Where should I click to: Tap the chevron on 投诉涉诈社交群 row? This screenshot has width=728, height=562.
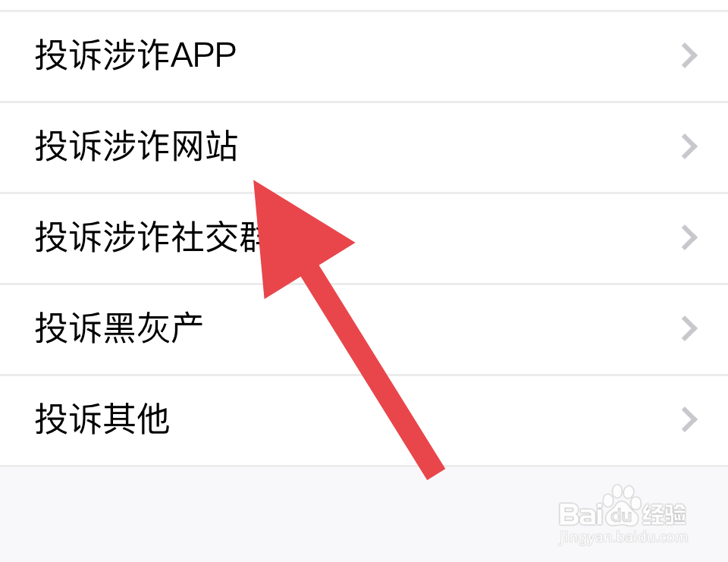689,238
